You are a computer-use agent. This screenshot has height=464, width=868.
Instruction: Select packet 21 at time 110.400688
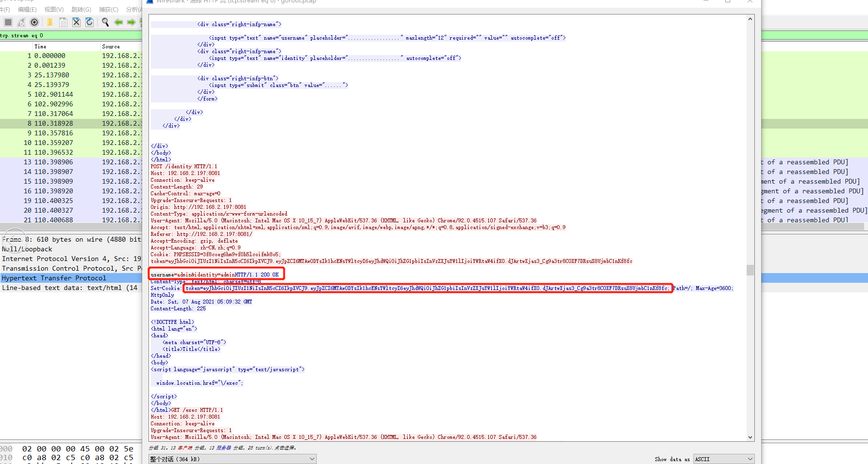tap(71, 220)
